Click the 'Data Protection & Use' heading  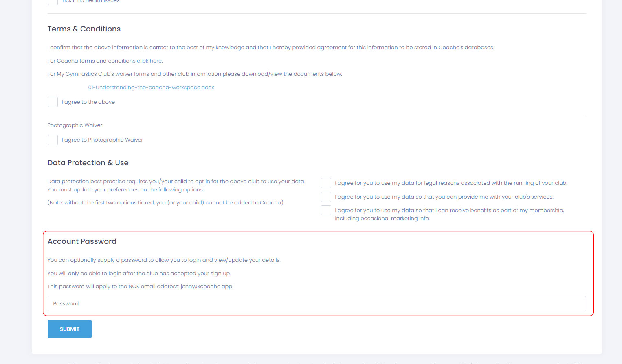click(88, 163)
